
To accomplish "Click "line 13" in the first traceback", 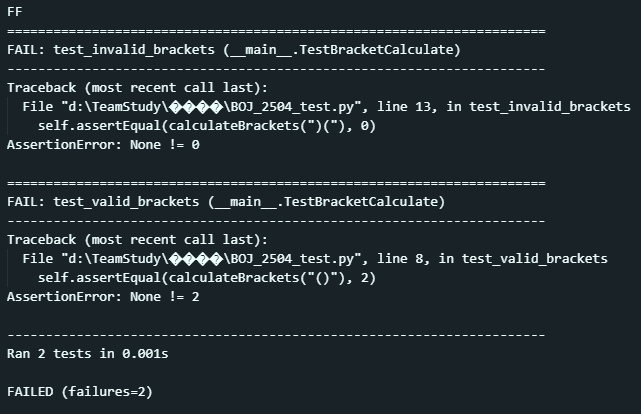I will pyautogui.click(x=403, y=107).
